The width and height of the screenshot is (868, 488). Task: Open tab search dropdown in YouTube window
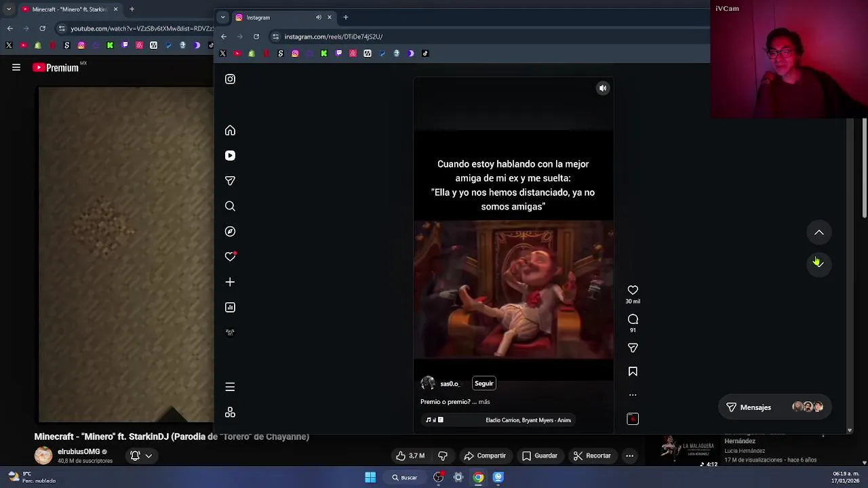tap(9, 9)
